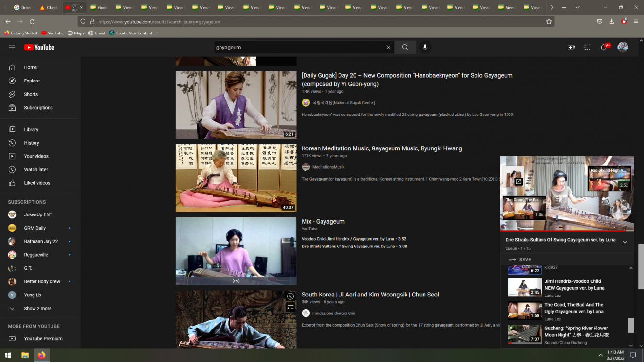Open Watch later in the sidebar

pos(39,170)
